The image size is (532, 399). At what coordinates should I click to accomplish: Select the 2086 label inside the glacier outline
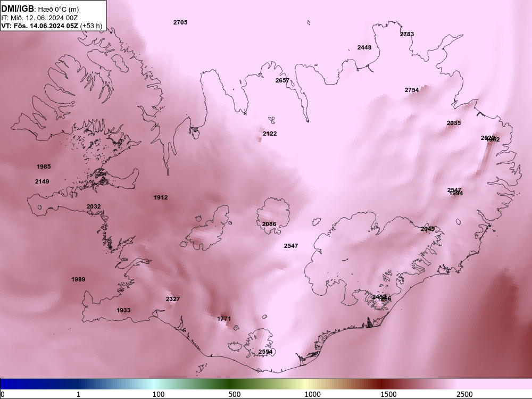point(269,224)
